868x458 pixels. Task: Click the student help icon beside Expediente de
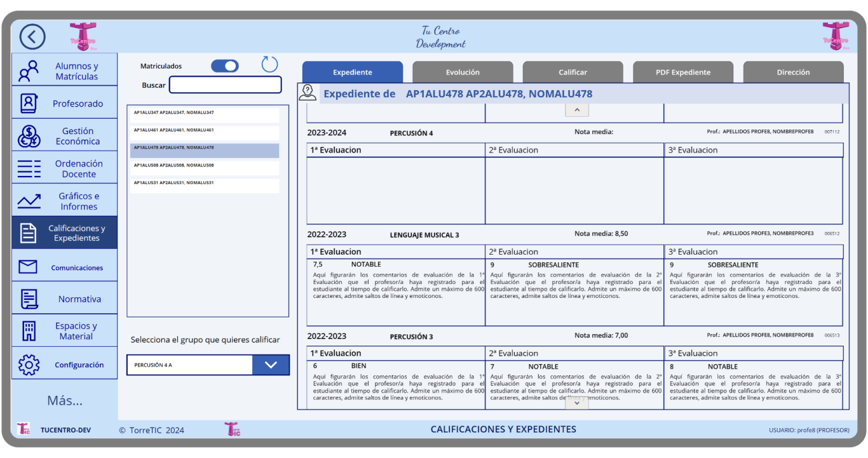tap(308, 93)
